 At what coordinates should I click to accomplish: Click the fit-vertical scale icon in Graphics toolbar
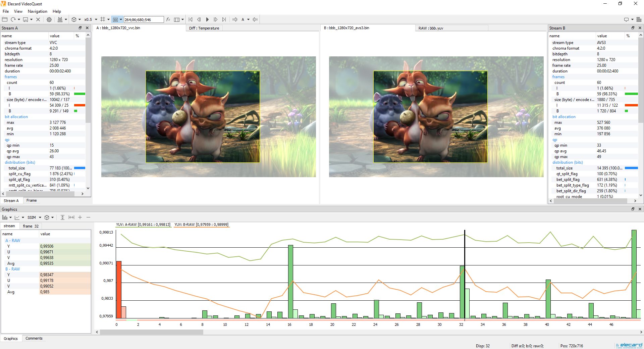click(62, 217)
